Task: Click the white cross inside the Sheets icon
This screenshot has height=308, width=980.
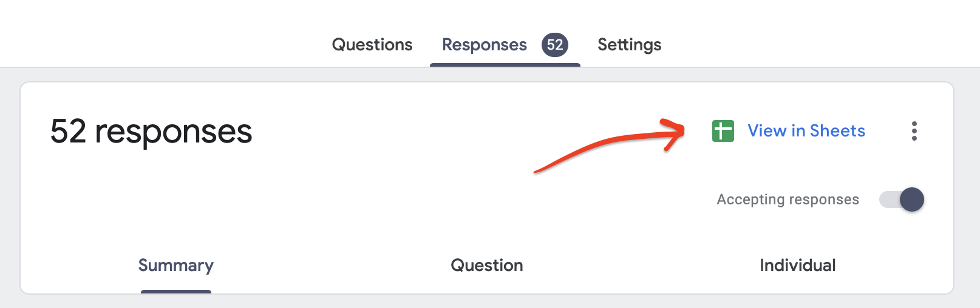Action: pos(721,131)
